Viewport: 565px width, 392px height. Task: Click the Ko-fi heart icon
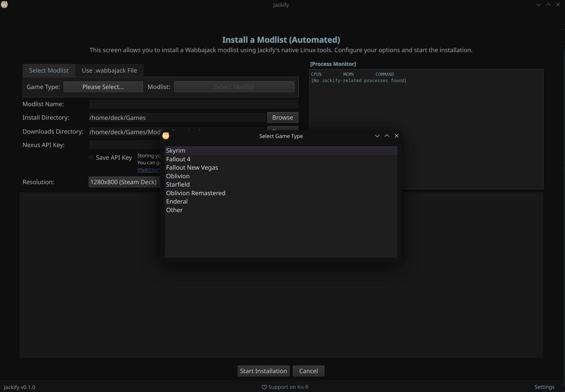(x=264, y=387)
